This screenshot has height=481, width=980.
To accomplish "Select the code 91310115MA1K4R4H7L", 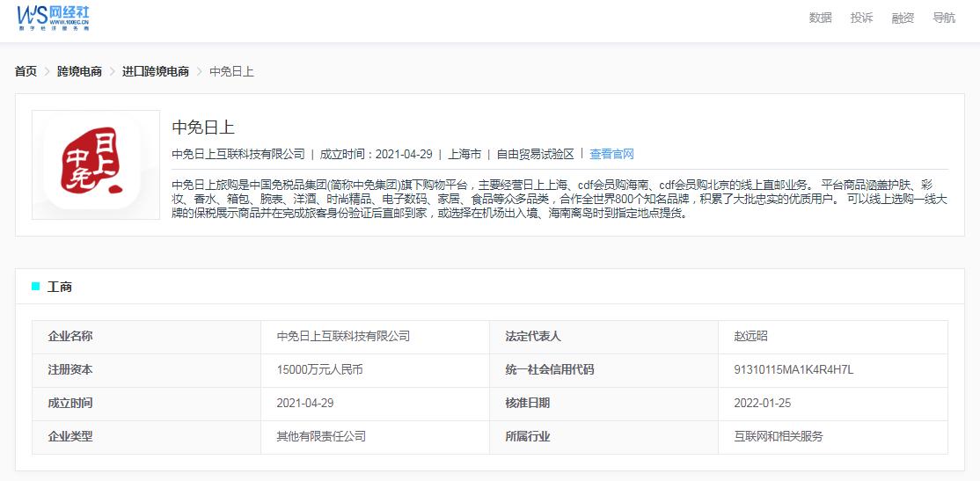I will 794,370.
